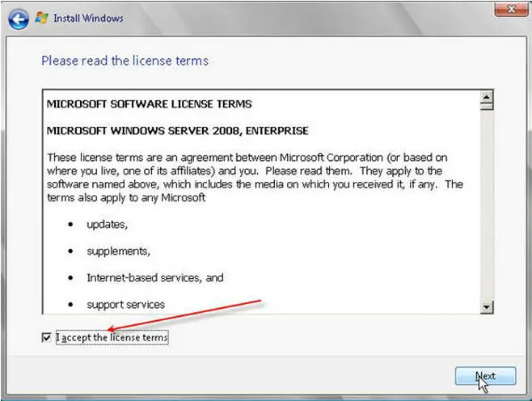Screen dimensions: 532x401
Task: Click the license scrollbar track below the thumb
Action: (x=487, y=206)
